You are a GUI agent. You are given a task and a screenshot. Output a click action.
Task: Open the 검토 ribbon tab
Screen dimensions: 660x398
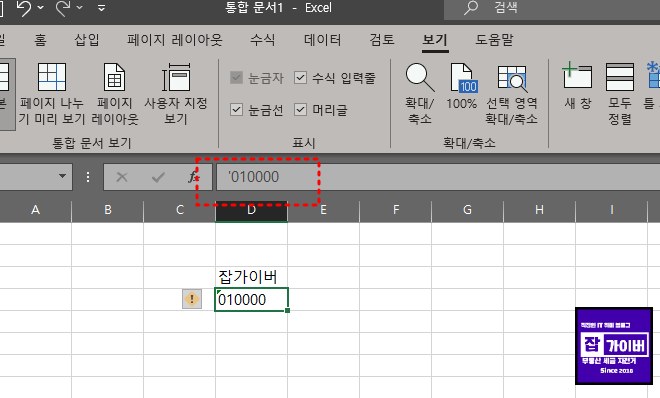pos(382,40)
